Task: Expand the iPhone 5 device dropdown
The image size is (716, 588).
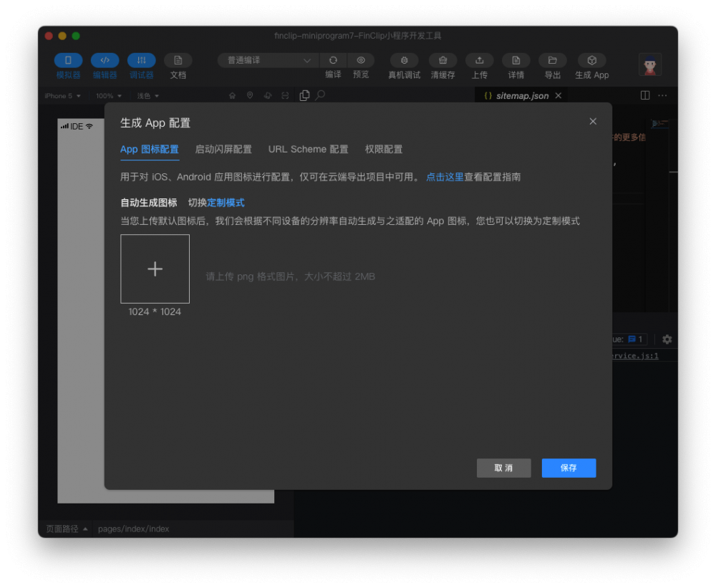Action: pos(63,96)
